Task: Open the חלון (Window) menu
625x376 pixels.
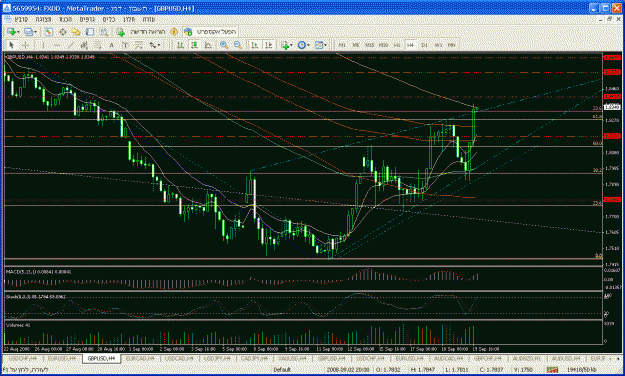Action: click(128, 19)
